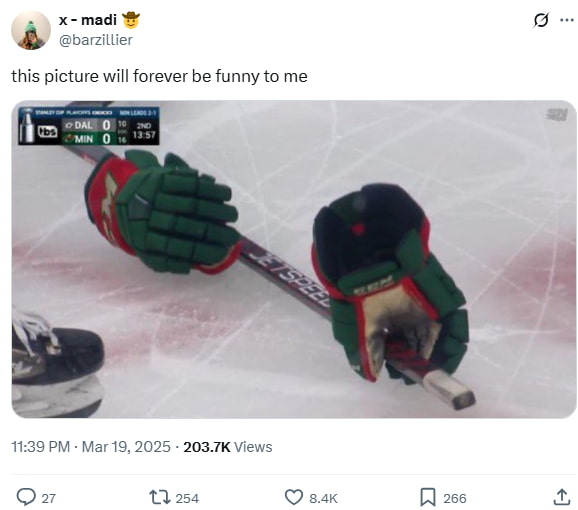Image resolution: width=578 pixels, height=510 pixels.
Task: Click the Mar 19, 2025 date
Action: 126,447
